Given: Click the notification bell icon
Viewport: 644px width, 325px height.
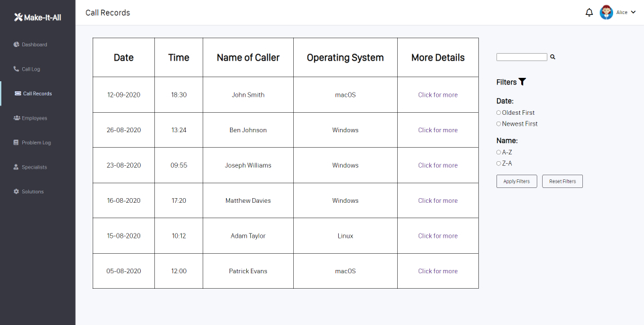Looking at the screenshot, I should (x=589, y=12).
